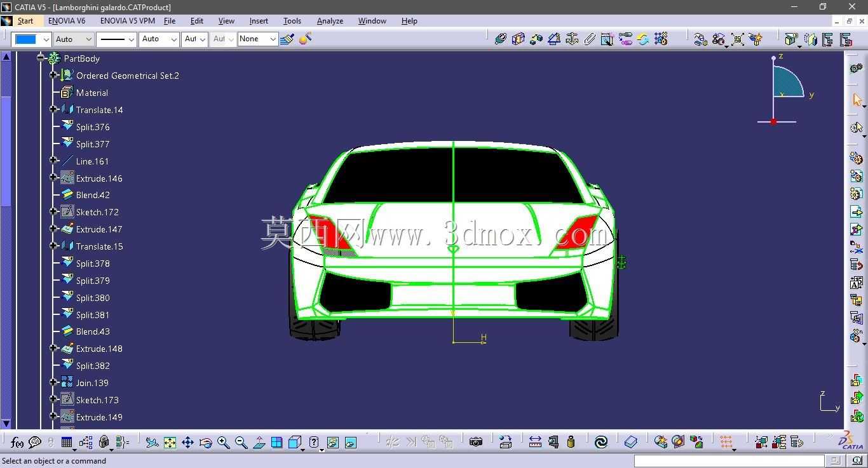Open the Design Table icon
The height and width of the screenshot is (468, 868).
[x=67, y=443]
